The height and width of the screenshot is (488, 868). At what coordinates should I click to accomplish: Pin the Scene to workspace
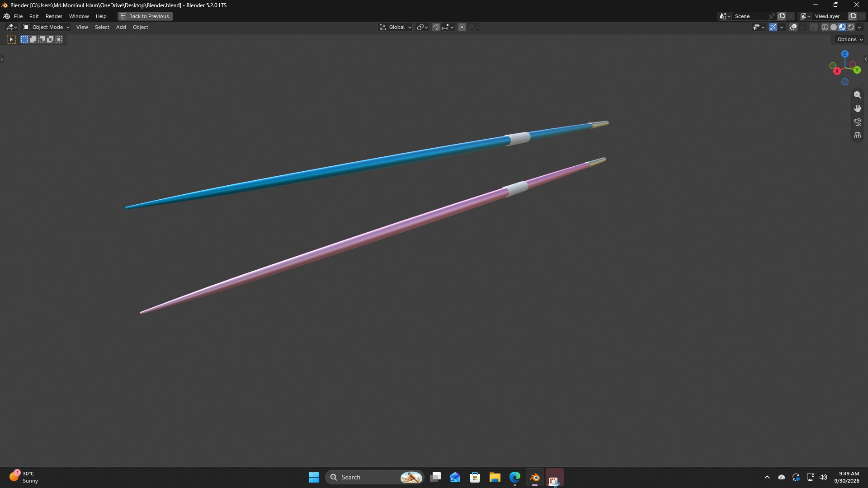pyautogui.click(x=772, y=16)
